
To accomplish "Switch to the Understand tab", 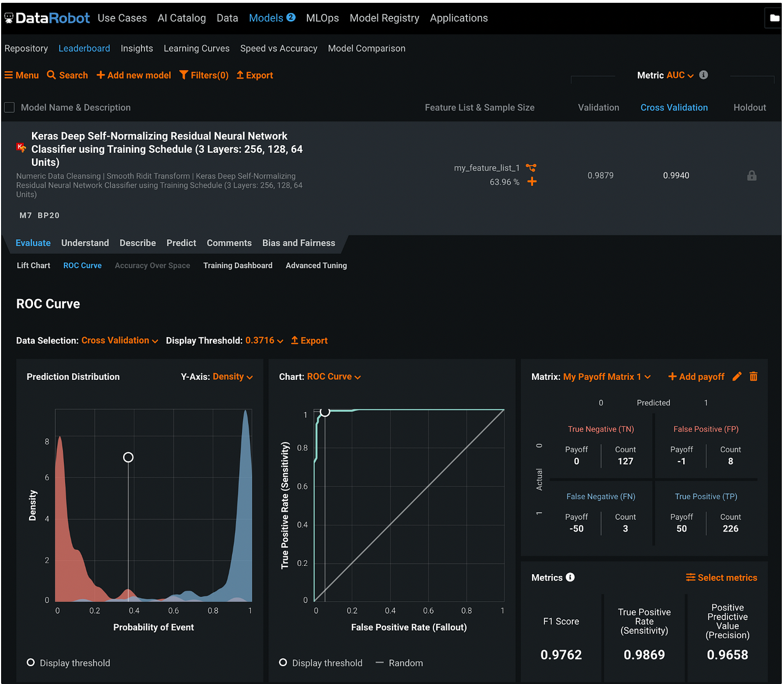I will (85, 243).
